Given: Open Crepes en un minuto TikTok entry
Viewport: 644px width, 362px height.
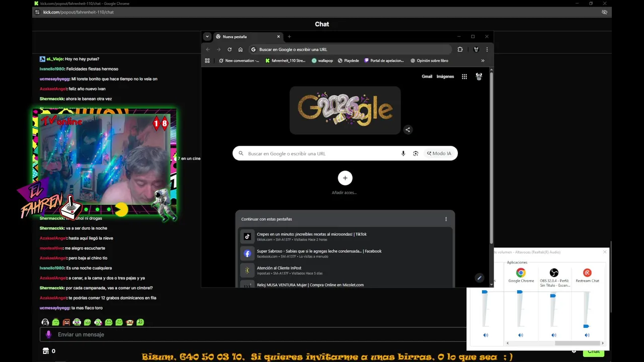Looking at the screenshot, I should [x=345, y=236].
